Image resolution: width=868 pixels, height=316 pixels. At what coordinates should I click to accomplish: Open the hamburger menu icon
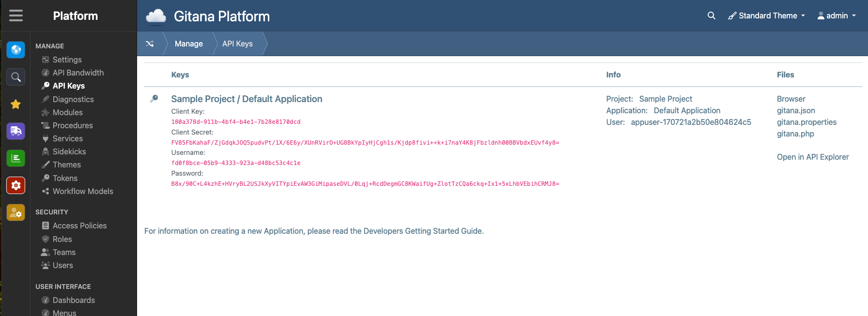16,15
